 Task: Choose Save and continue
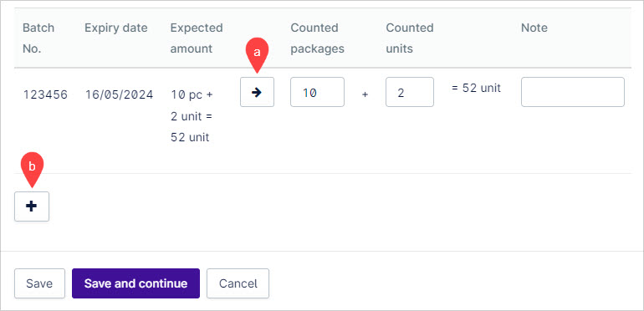point(136,283)
